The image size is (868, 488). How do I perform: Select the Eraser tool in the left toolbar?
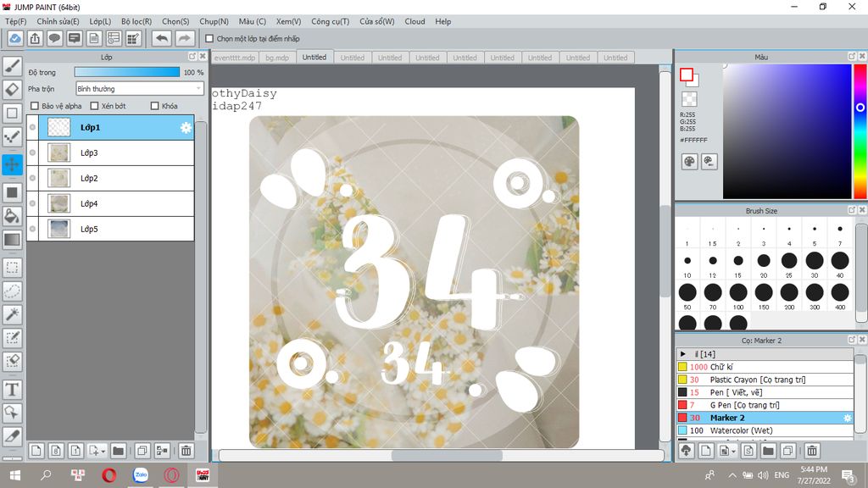tap(12, 89)
